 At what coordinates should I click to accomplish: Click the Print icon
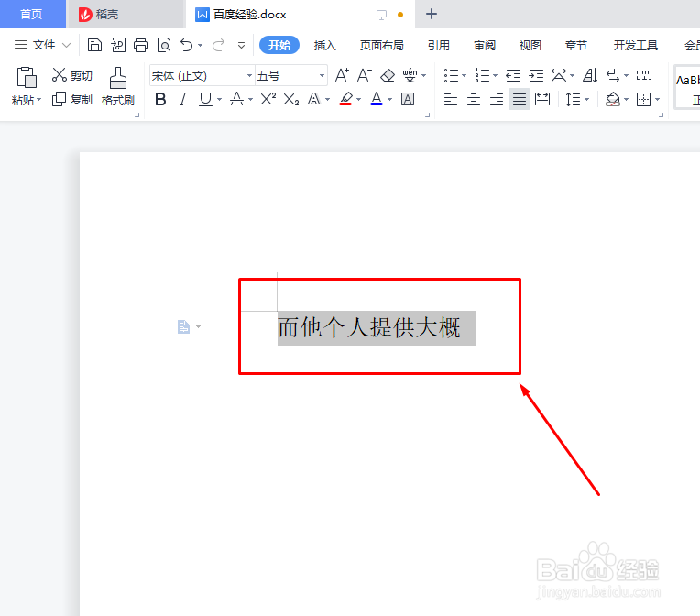(x=140, y=45)
